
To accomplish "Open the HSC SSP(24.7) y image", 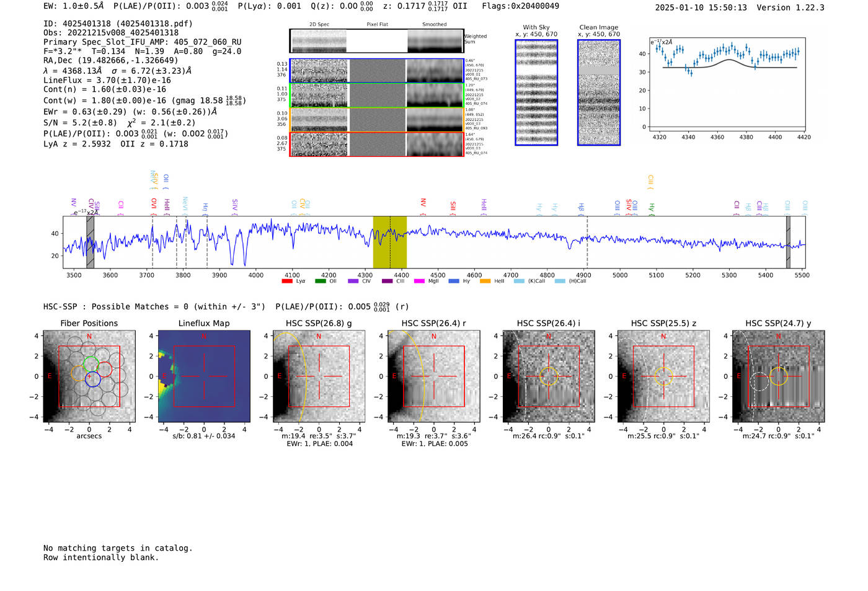I will (x=779, y=376).
